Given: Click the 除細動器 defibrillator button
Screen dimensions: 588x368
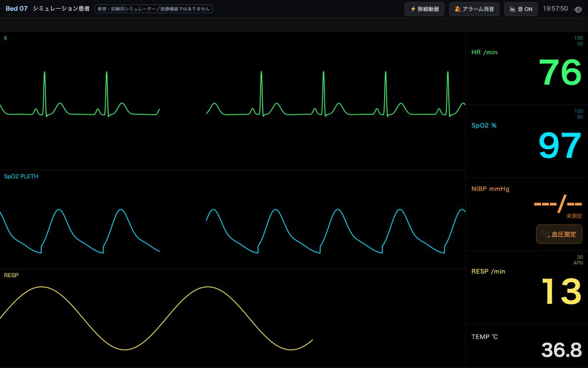Looking at the screenshot, I should point(425,9).
